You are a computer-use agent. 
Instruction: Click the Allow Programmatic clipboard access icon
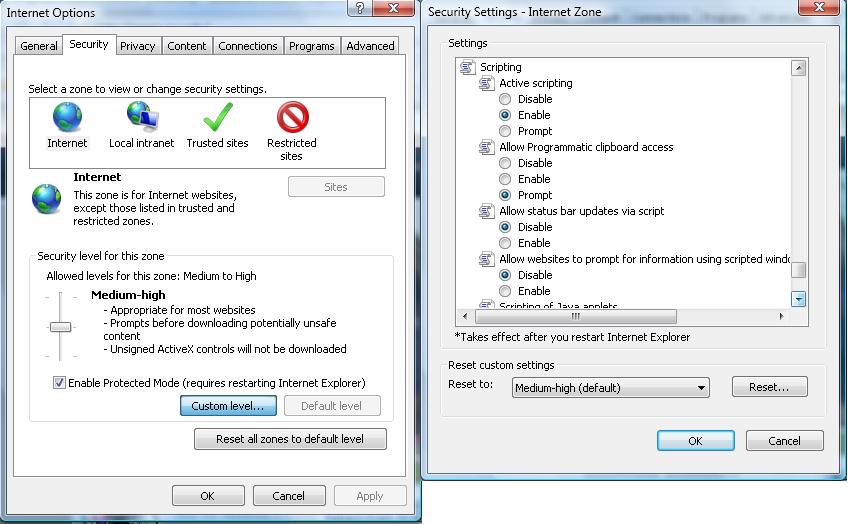pyautogui.click(x=486, y=147)
